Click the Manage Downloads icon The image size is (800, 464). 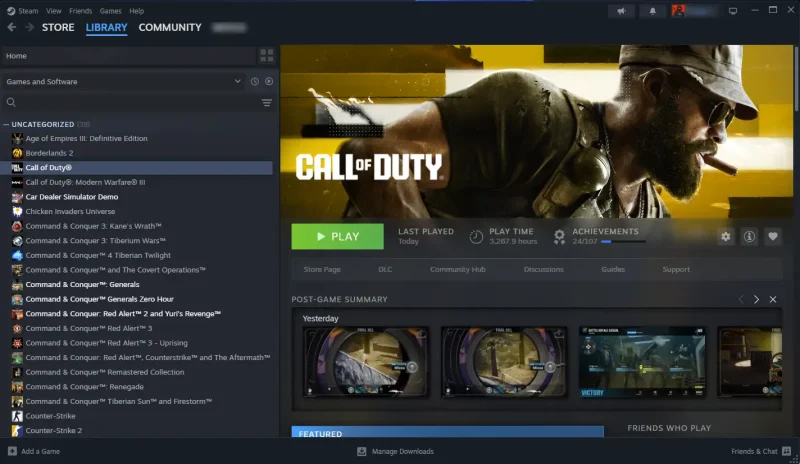[362, 451]
